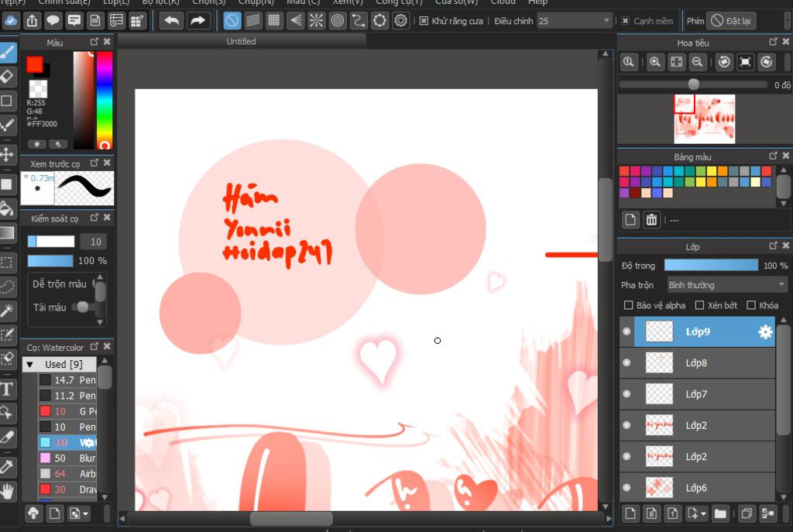The height and width of the screenshot is (532, 793).
Task: Zoom out using the navigator icon
Action: pos(698,62)
